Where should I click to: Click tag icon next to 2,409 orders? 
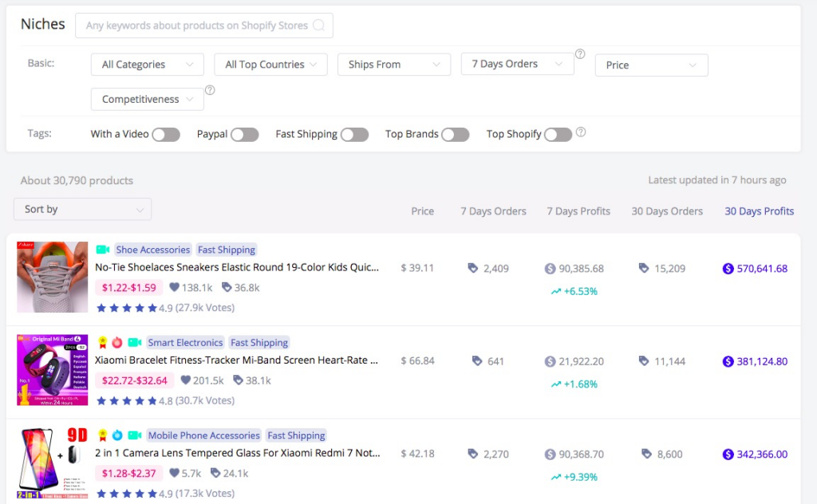click(473, 268)
